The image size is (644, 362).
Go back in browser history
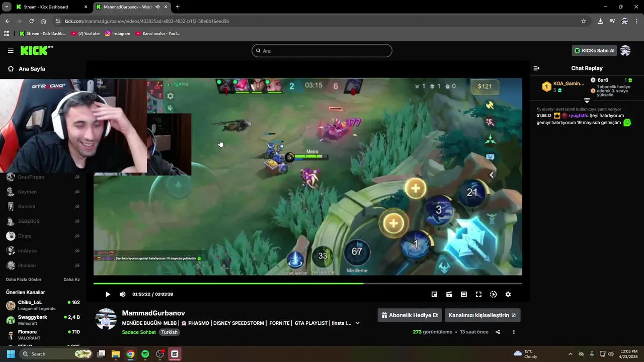(x=7, y=21)
